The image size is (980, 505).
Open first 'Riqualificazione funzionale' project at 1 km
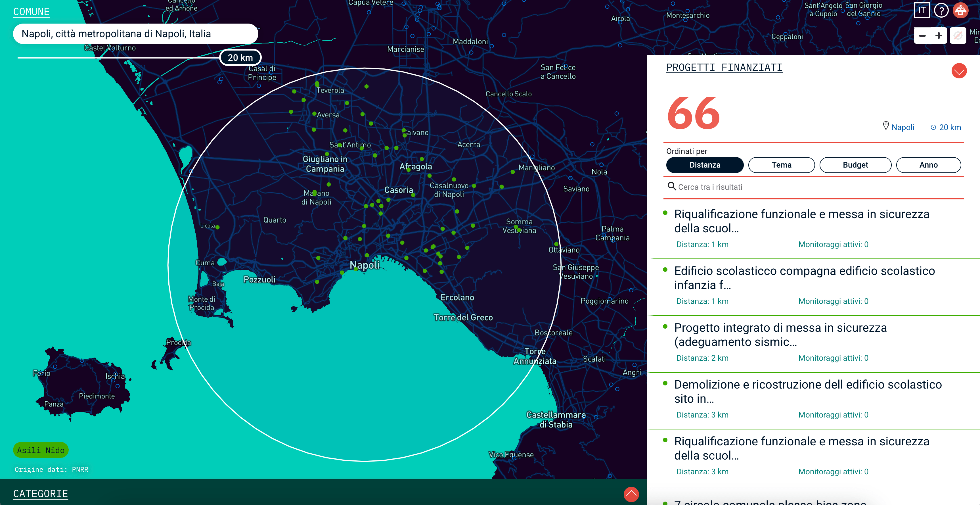coord(802,221)
